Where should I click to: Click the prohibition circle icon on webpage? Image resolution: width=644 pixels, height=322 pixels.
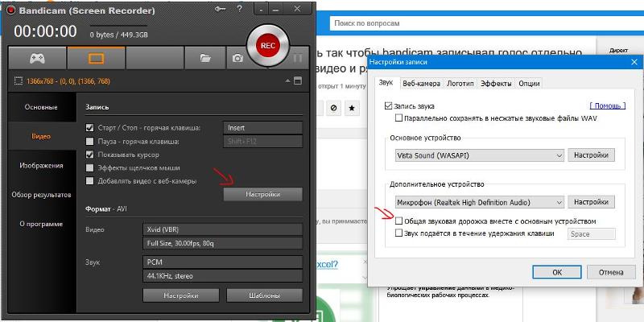[x=333, y=108]
